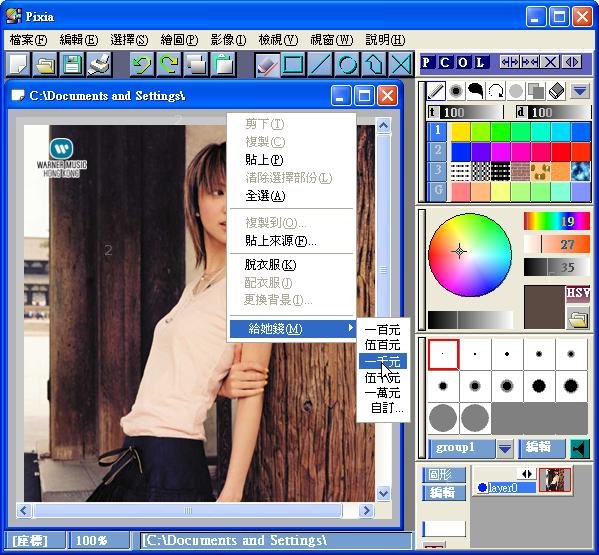The width and height of the screenshot is (599, 555).
Task: Select the polygon shape tool
Action: pos(374,64)
